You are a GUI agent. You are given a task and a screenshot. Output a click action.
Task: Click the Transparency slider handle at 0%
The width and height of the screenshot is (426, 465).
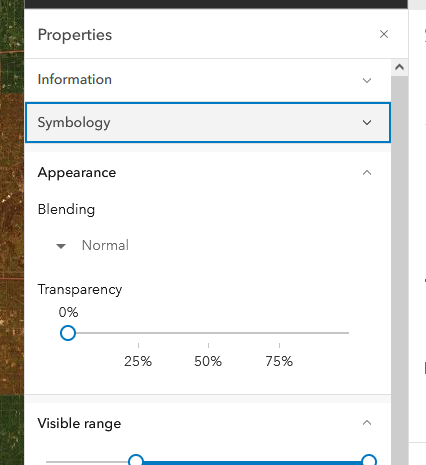point(68,333)
